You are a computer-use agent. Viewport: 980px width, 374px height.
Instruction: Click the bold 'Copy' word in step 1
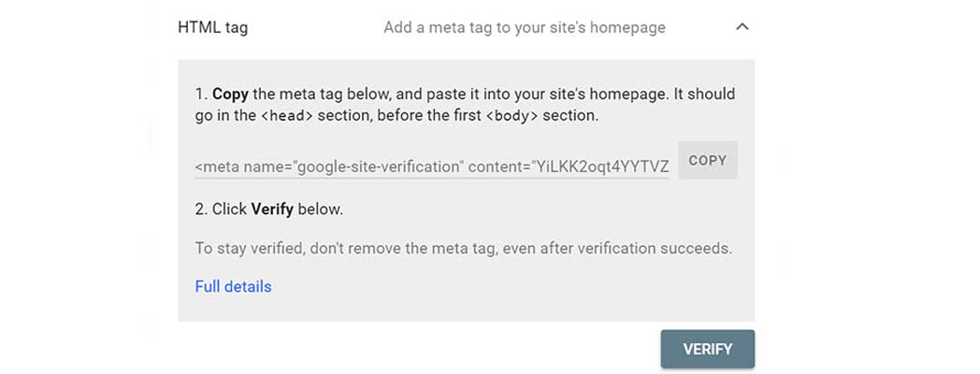point(230,93)
